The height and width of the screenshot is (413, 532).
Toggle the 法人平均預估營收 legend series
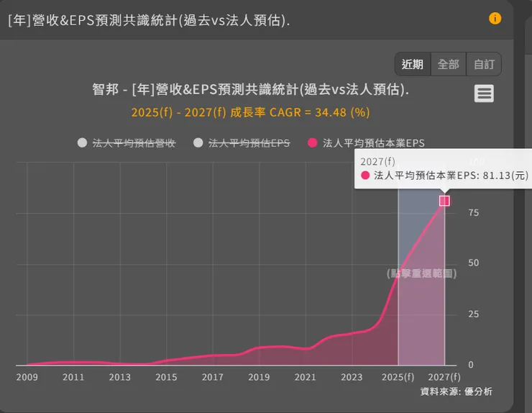[x=127, y=143]
